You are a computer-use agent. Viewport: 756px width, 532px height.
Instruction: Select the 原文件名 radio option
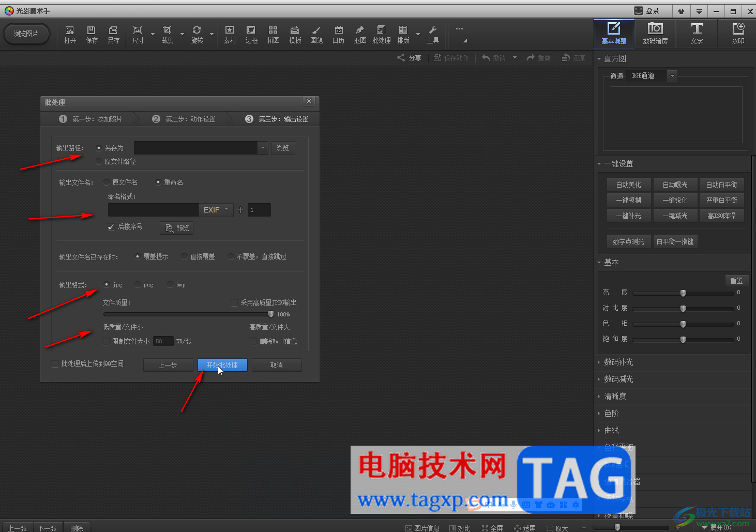click(x=107, y=182)
